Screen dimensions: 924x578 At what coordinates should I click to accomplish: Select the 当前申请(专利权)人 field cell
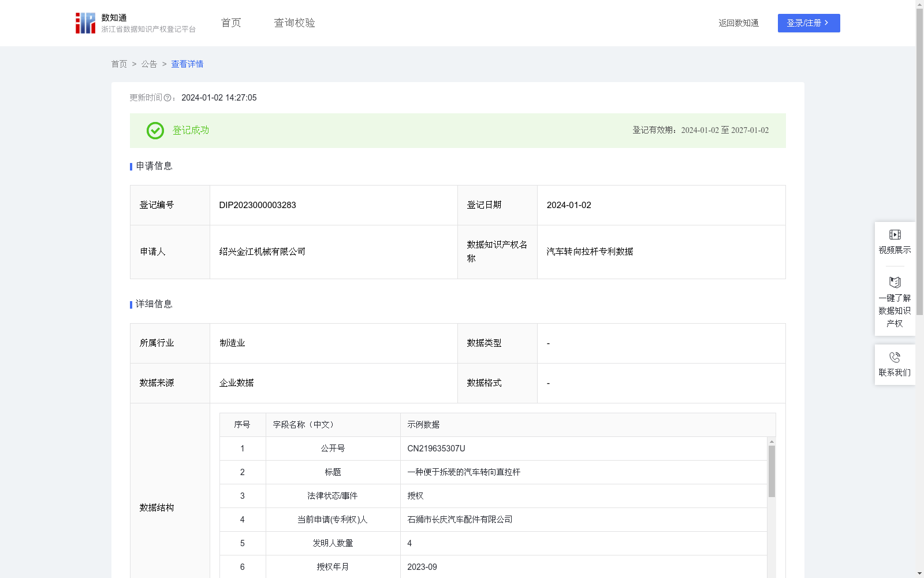(333, 520)
